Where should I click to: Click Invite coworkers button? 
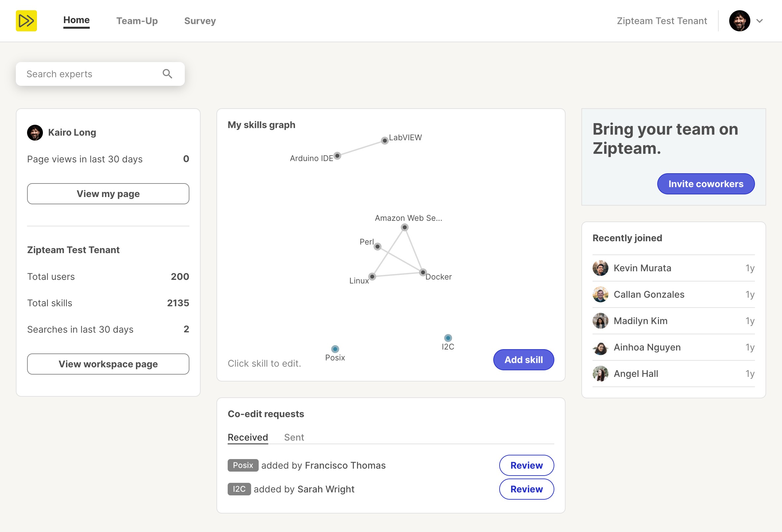pos(706,184)
